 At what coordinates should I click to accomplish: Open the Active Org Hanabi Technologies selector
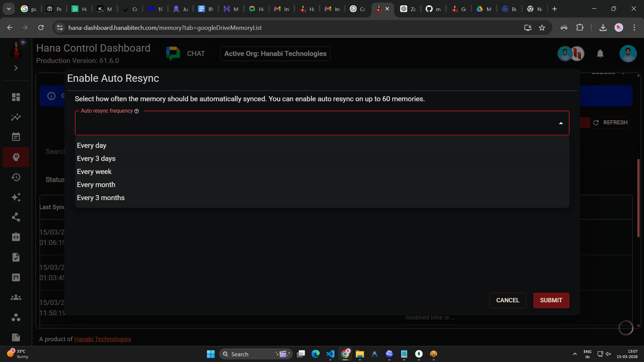[275, 54]
